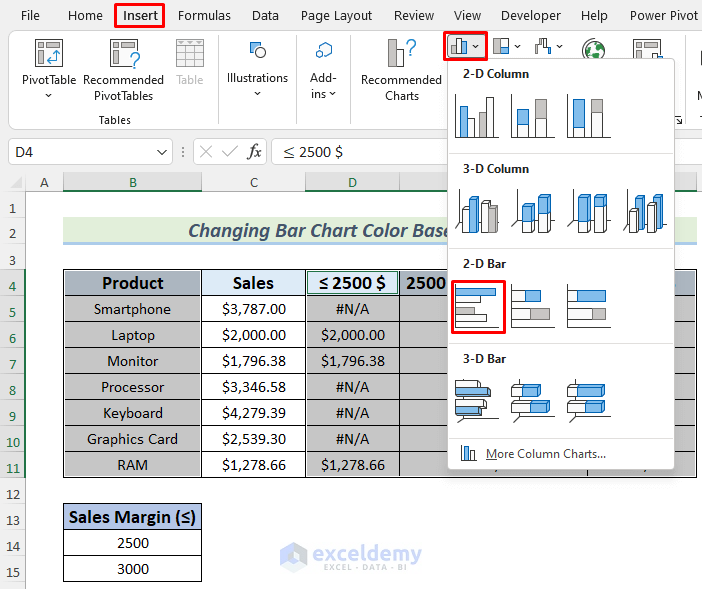This screenshot has width=702, height=589.
Task: Insert the 3-D Clustered Bar chart
Action: (477, 401)
